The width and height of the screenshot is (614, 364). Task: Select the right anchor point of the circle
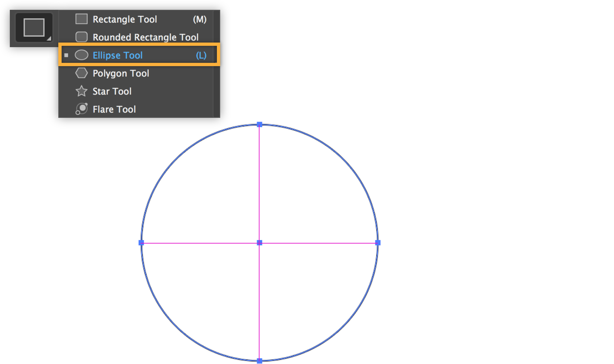tap(378, 243)
